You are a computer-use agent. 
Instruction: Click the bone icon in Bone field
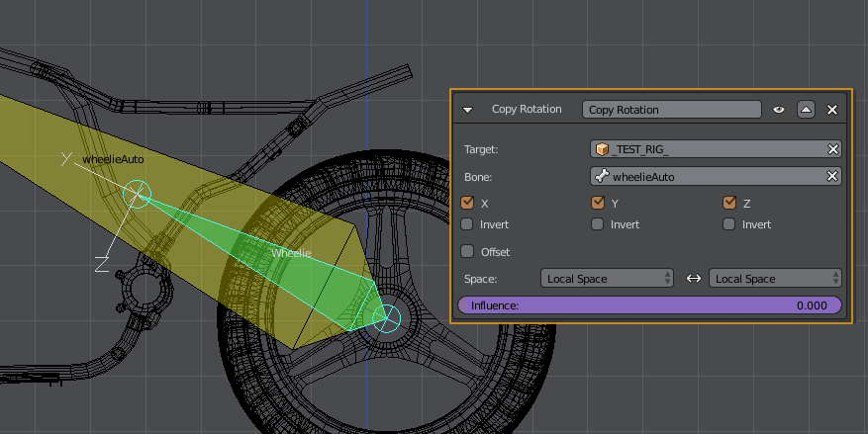(x=602, y=176)
